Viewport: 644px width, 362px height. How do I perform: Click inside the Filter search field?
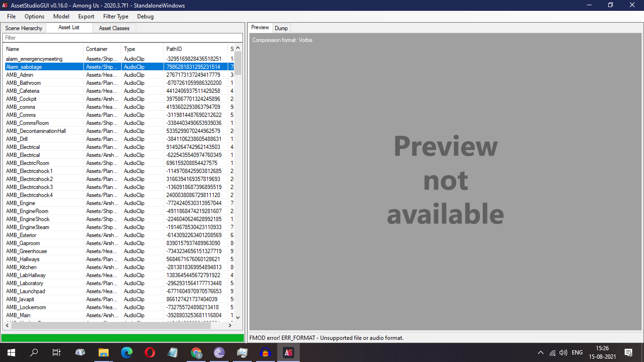tap(123, 38)
